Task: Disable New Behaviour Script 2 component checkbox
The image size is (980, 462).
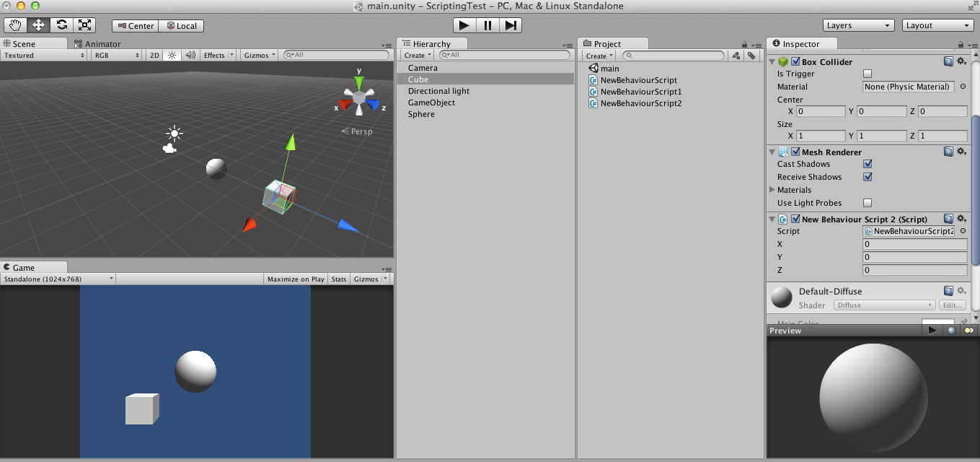Action: coord(795,219)
